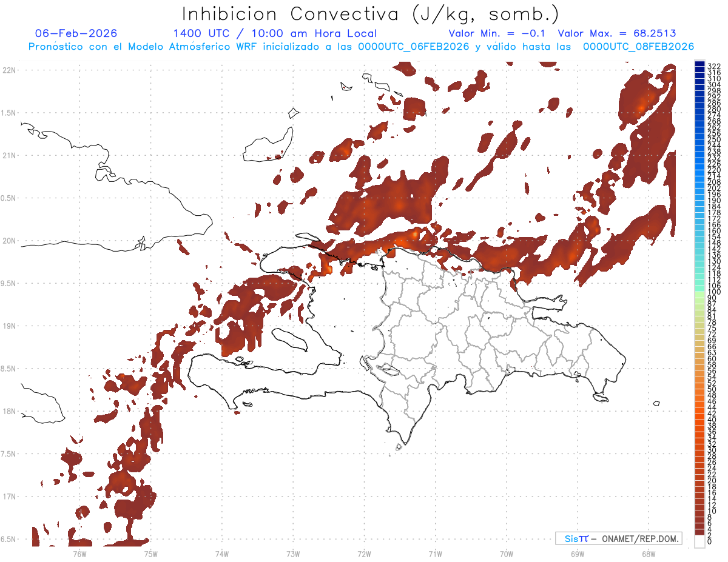
Task: Click the 69W longitude label
Action: (577, 554)
